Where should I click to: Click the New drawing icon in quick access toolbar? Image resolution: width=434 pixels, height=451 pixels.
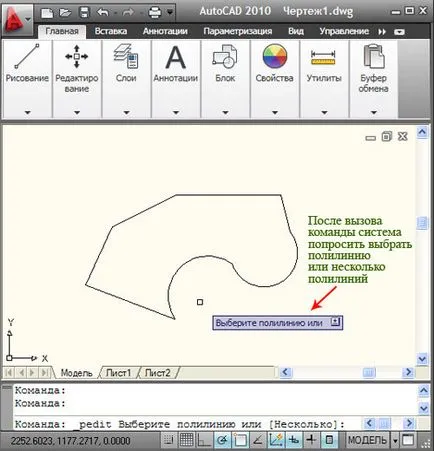(x=47, y=13)
